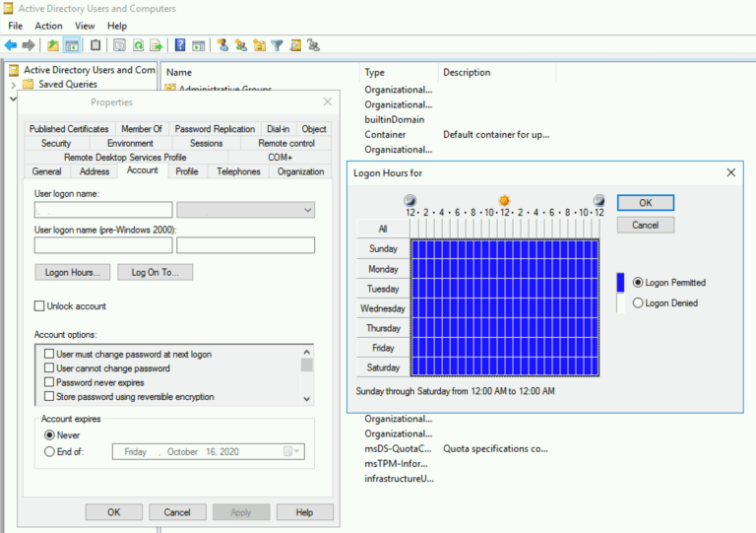The image size is (756, 533).
Task: Select the End of radio button
Action: click(x=49, y=451)
